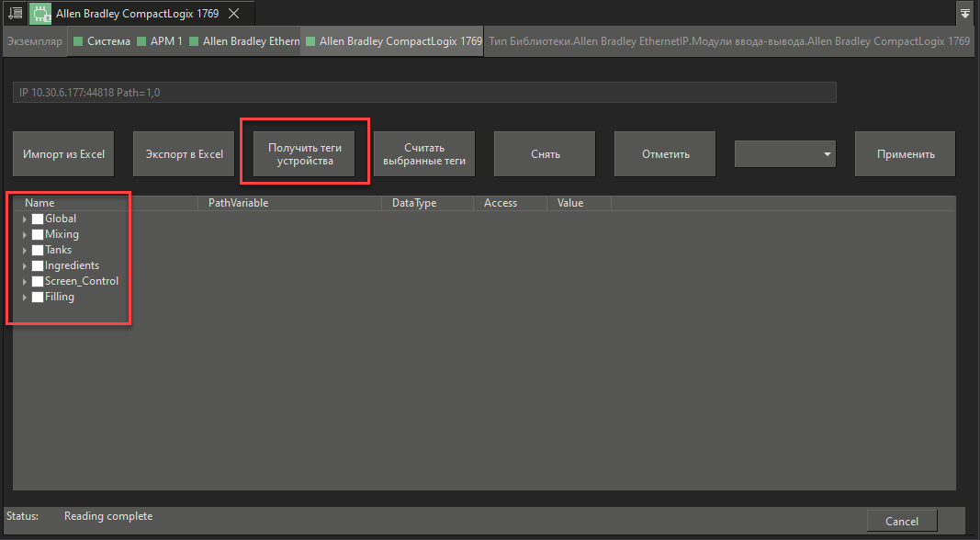The width and height of the screenshot is (980, 540).
Task: Close the Allen Bradley CompactLogix 1769 tab
Action: 234,14
